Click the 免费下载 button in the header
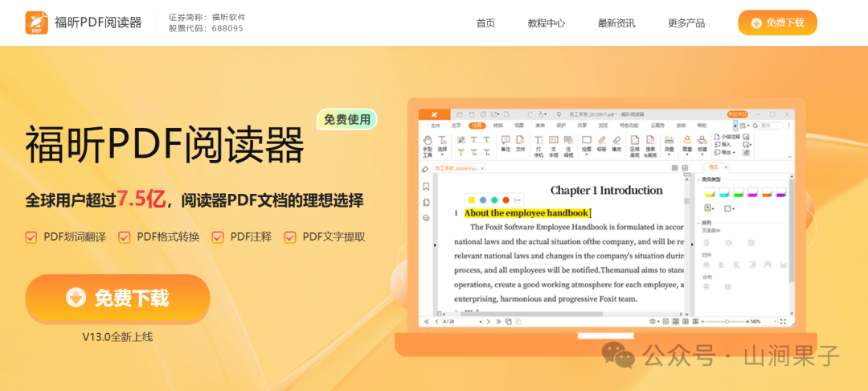Viewport: 868px width, 391px height. pos(777,23)
